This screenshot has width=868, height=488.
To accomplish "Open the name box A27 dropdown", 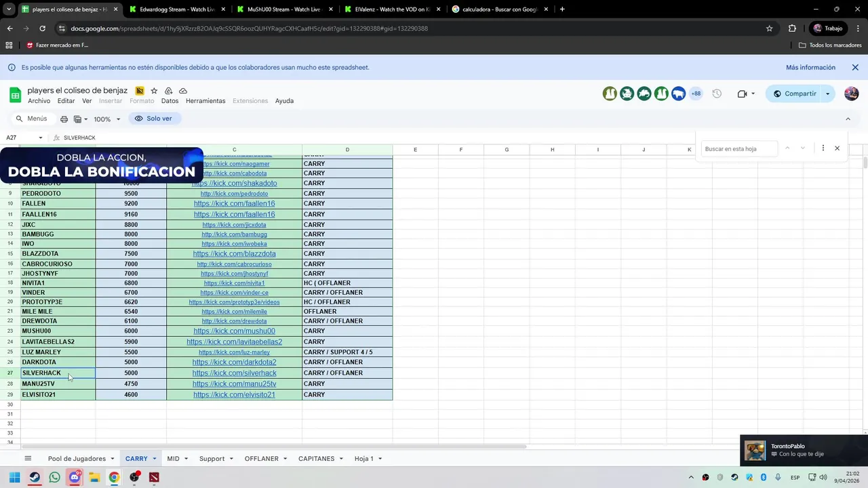I will (x=40, y=138).
